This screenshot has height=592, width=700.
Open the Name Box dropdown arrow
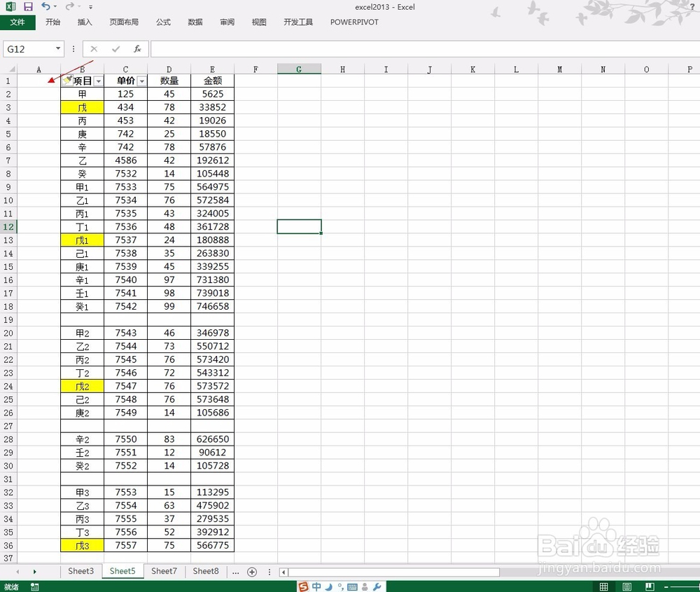tap(58, 48)
